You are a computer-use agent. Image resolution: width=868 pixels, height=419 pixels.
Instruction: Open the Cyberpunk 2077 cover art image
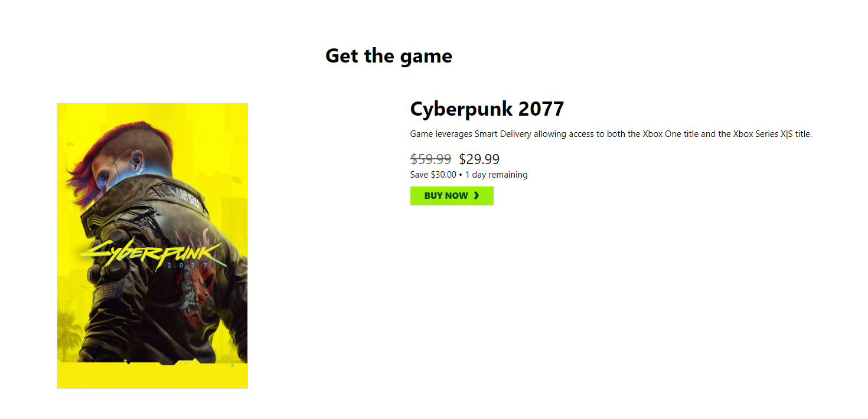[152, 245]
